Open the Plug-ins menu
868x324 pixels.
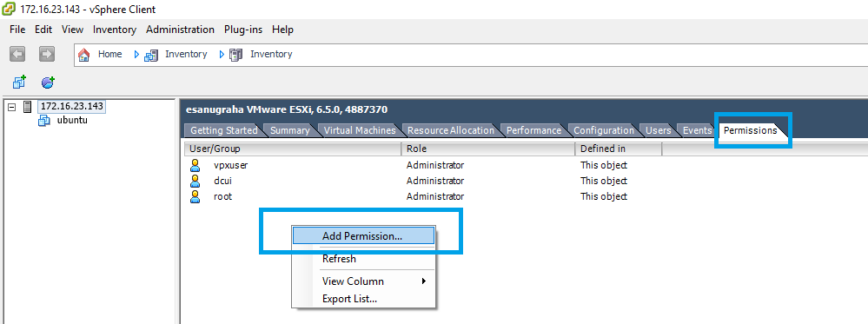point(243,30)
